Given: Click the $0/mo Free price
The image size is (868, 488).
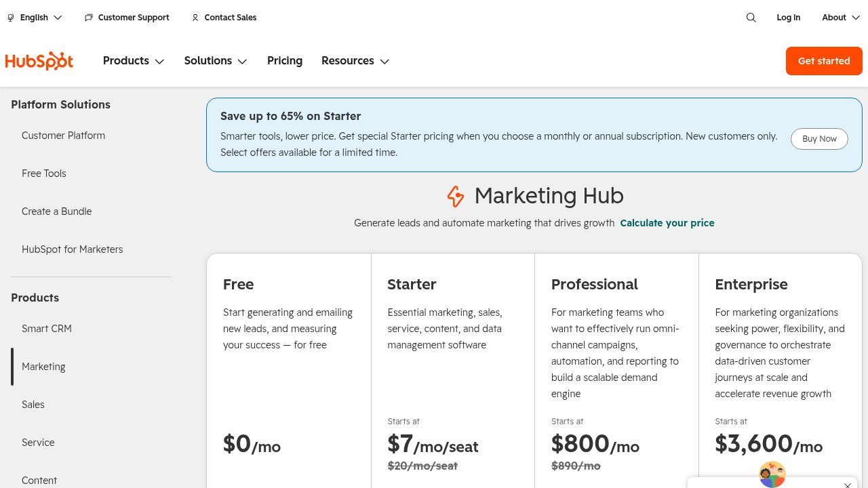Looking at the screenshot, I should coord(252,444).
